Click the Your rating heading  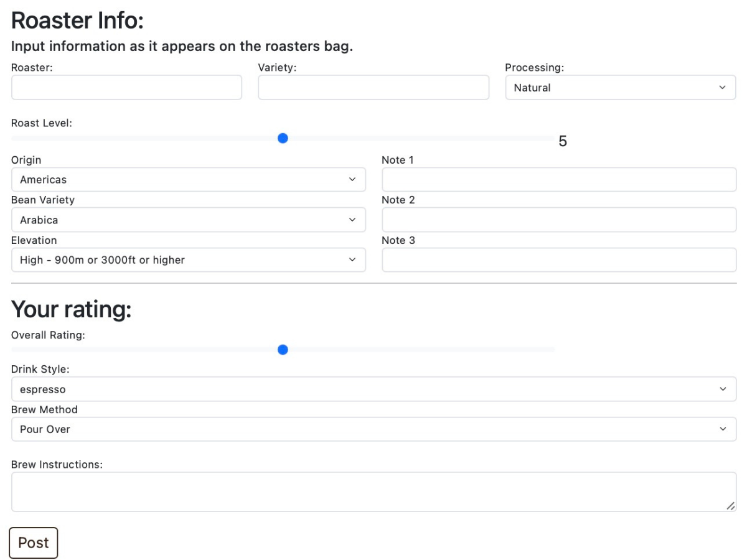72,309
